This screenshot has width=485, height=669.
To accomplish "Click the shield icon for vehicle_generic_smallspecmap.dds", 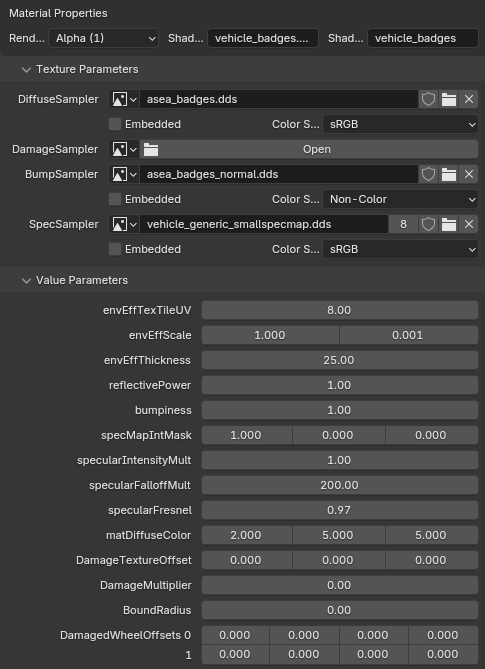I will point(428,224).
